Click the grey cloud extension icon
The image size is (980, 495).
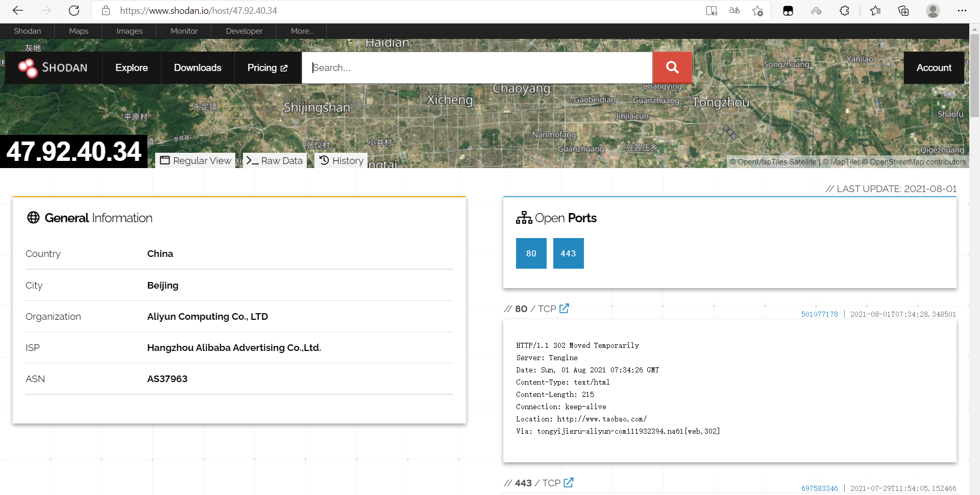tap(816, 11)
